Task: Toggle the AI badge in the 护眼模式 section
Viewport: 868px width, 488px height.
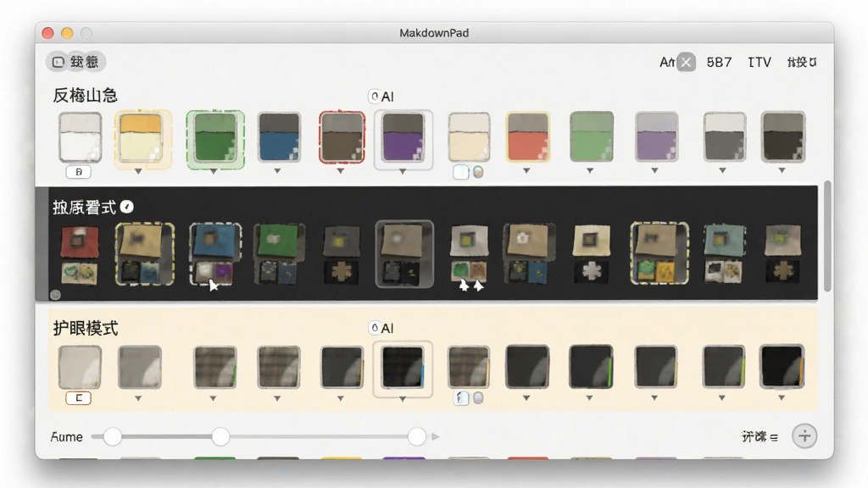Action: (381, 328)
